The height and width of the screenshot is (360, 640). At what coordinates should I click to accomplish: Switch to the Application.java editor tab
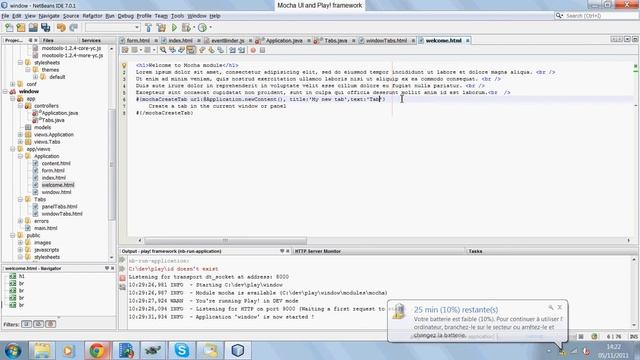(x=284, y=40)
